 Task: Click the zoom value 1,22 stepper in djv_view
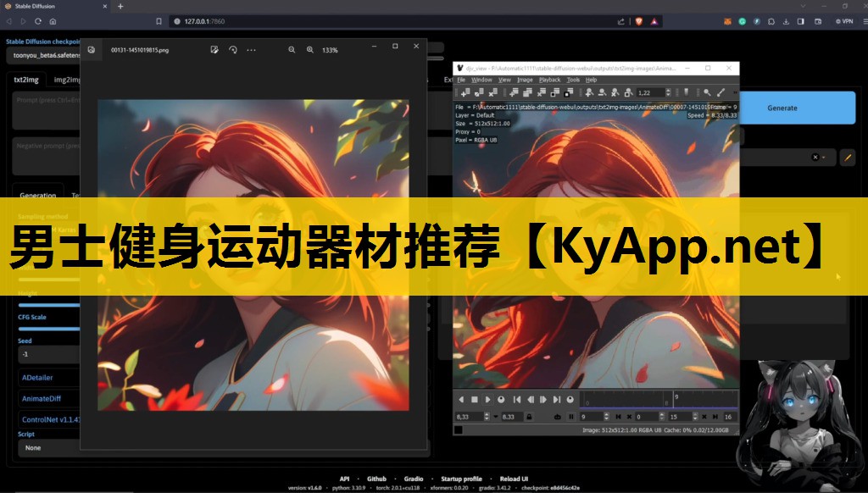coord(669,92)
